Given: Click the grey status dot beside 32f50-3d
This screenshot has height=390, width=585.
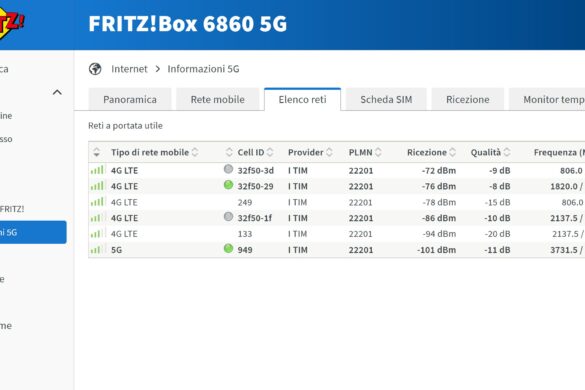Looking at the screenshot, I should [x=228, y=169].
